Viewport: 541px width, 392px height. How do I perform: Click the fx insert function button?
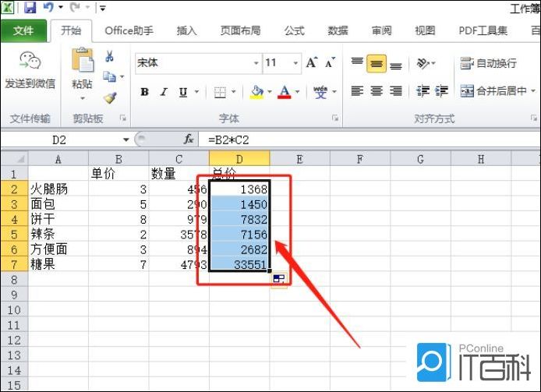coord(189,139)
